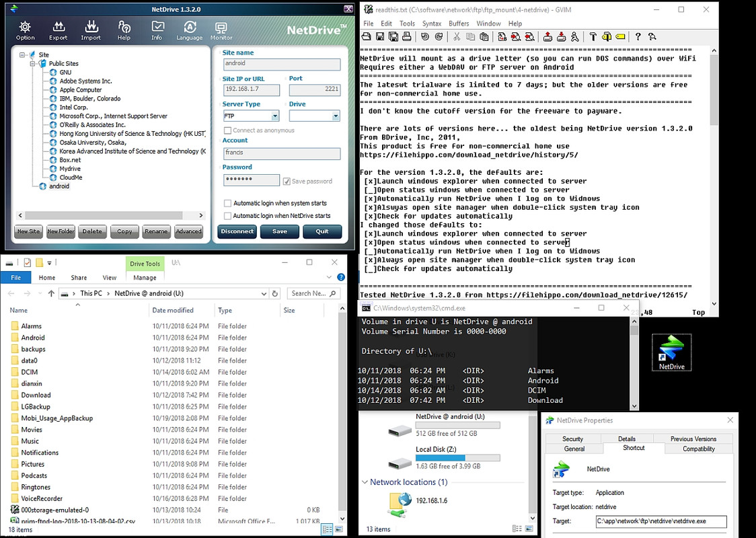Click the Advanced button in NetDrive
The height and width of the screenshot is (538, 756).
point(188,231)
